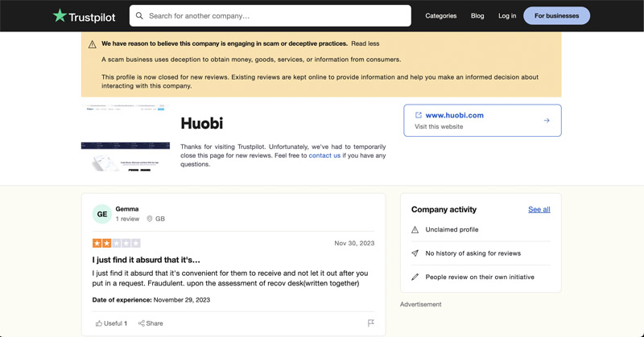
Task: Open reviewer Gemma's profile name
Action: (x=127, y=209)
